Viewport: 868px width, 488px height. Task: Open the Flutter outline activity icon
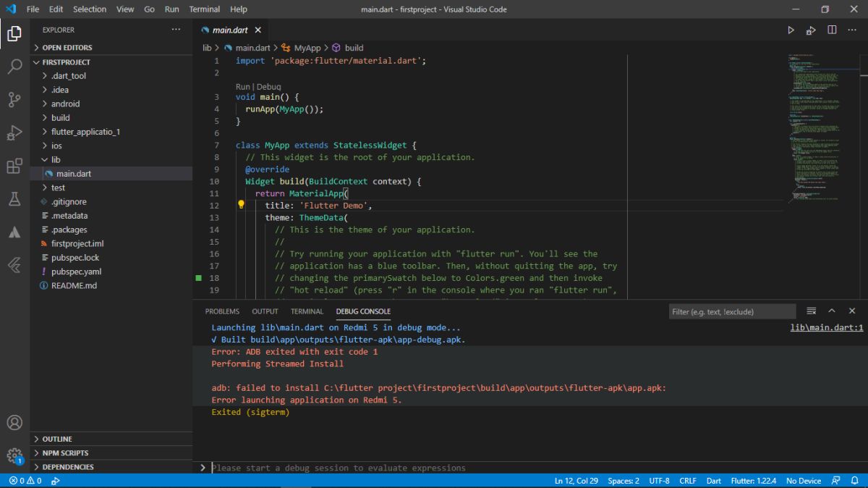click(x=14, y=266)
